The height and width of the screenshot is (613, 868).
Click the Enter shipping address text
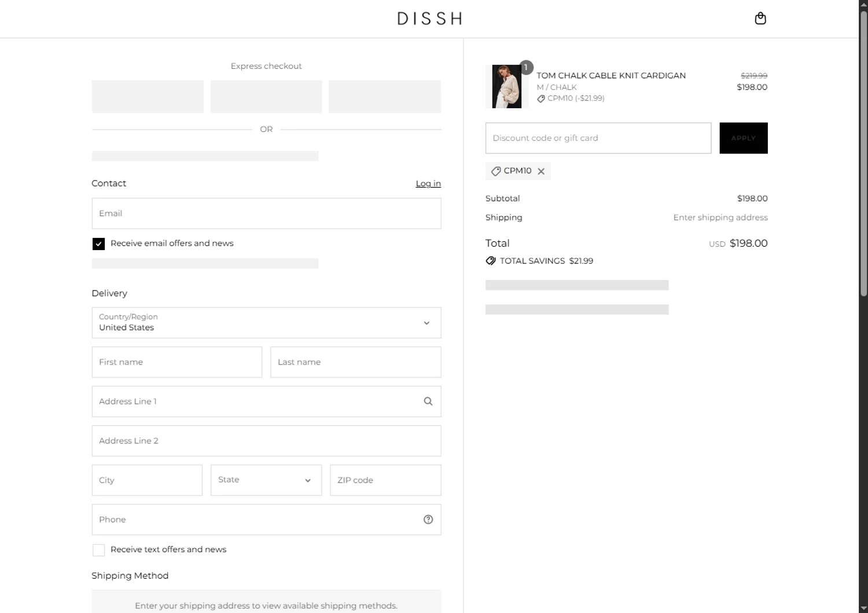click(x=720, y=218)
